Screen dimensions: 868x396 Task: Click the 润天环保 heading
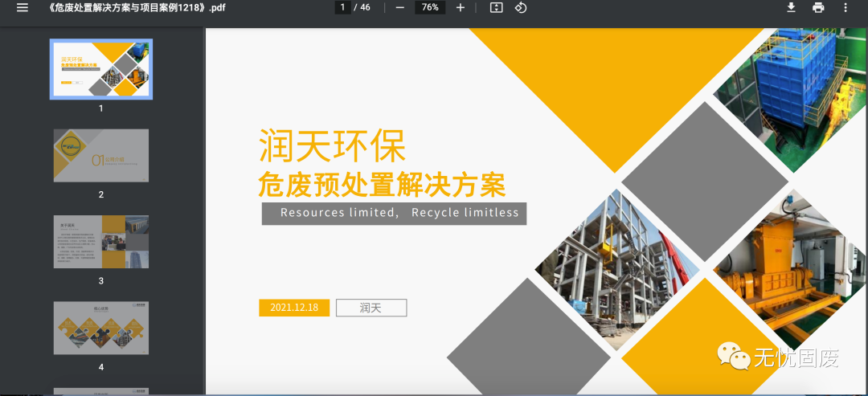333,146
